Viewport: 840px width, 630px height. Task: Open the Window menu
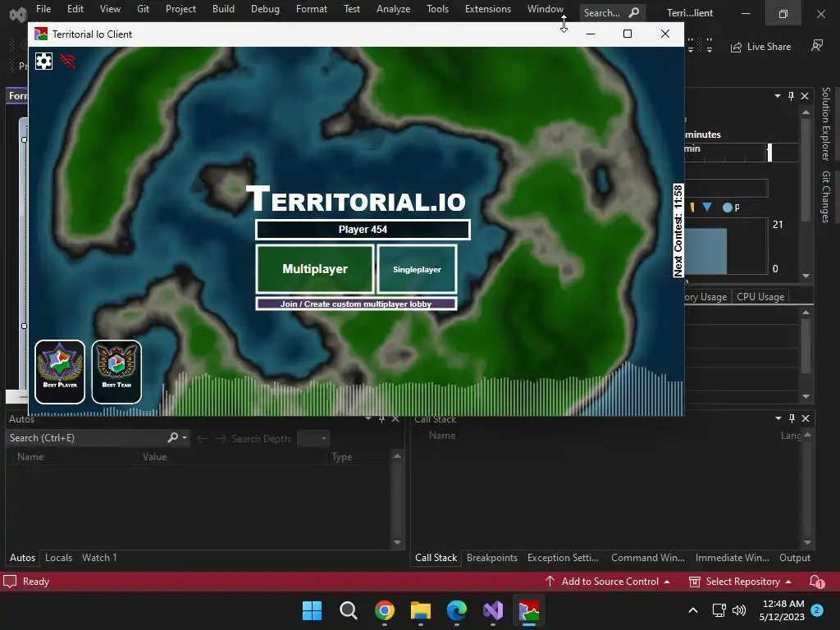coord(546,9)
